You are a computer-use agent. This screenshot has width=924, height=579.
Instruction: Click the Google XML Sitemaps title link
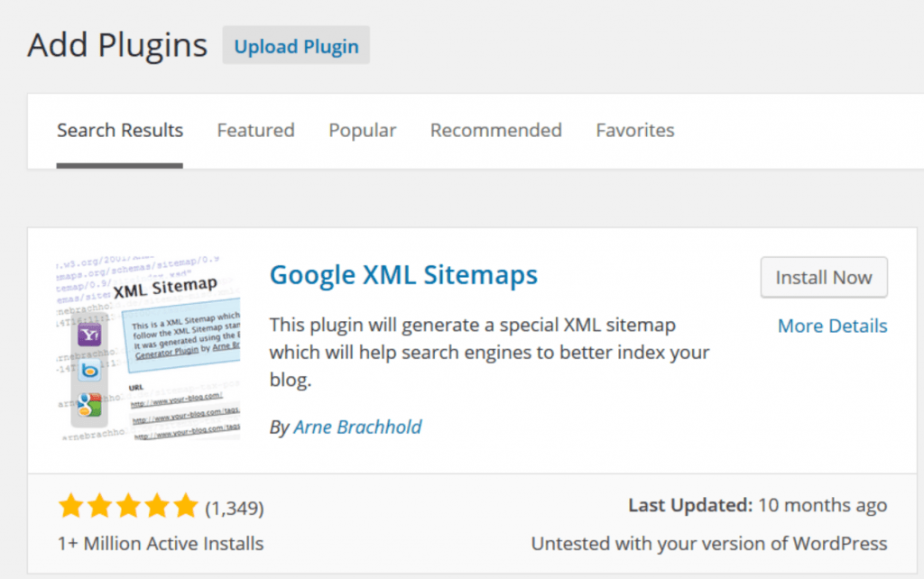(x=403, y=275)
